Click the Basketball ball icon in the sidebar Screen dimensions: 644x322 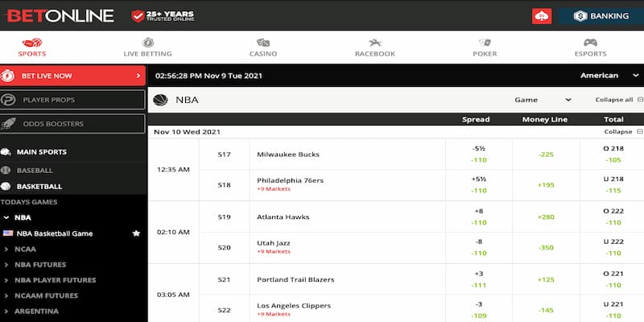(6, 186)
